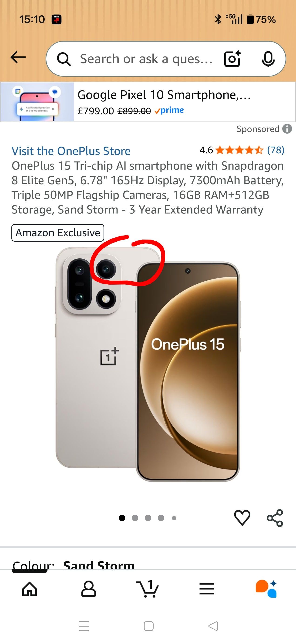
Task: Tap Android recent apps navigation button
Action: click(84, 626)
